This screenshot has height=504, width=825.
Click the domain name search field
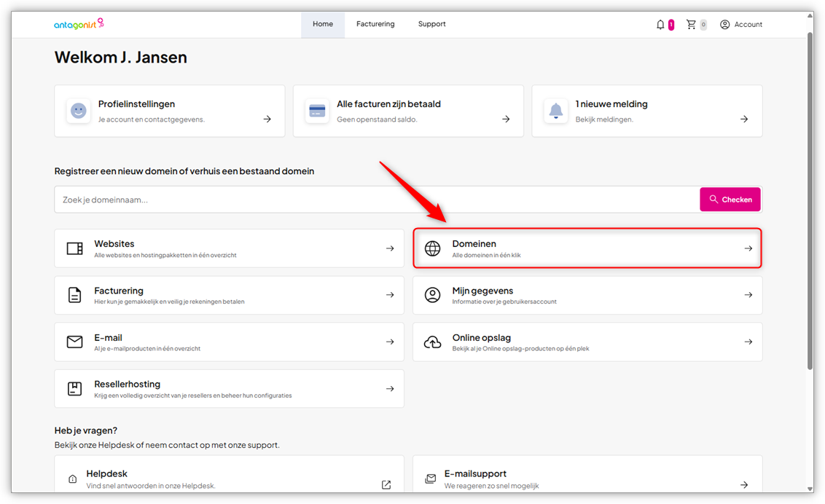(376, 200)
